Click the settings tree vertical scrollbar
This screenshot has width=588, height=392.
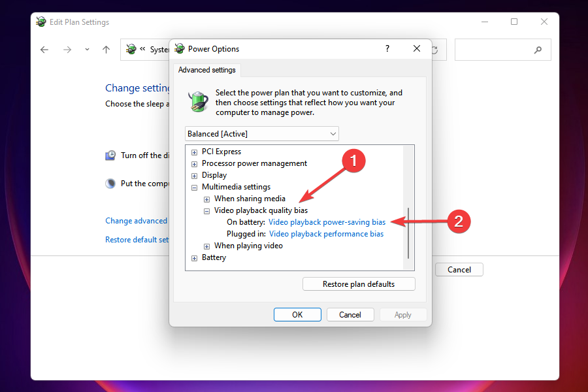(408, 233)
